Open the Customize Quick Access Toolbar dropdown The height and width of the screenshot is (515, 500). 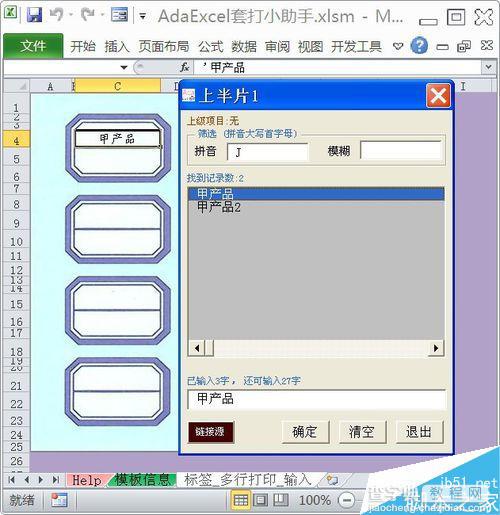point(143,16)
